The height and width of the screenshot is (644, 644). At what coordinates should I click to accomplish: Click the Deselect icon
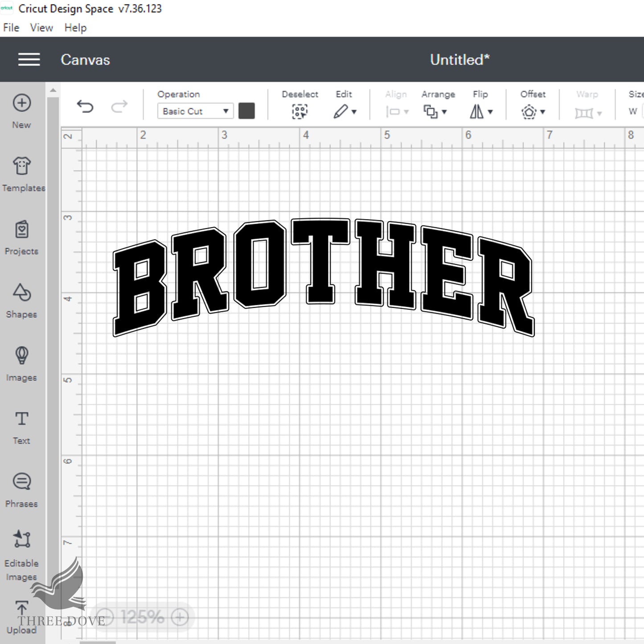point(299,111)
